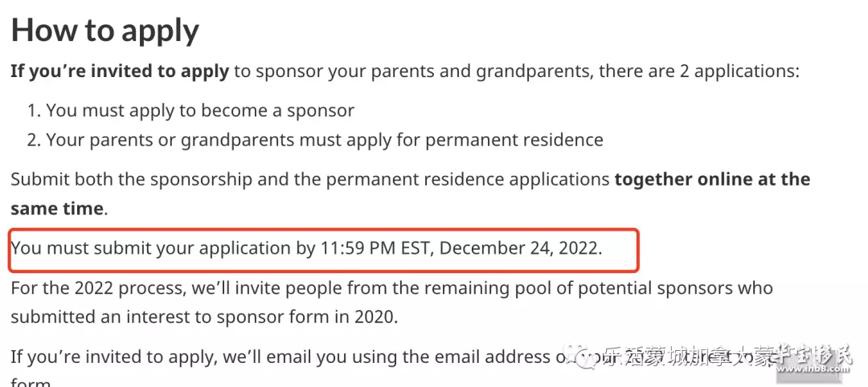The width and height of the screenshot is (868, 387).
Task: Click the red-outlined deadline sentence box
Action: point(324,251)
